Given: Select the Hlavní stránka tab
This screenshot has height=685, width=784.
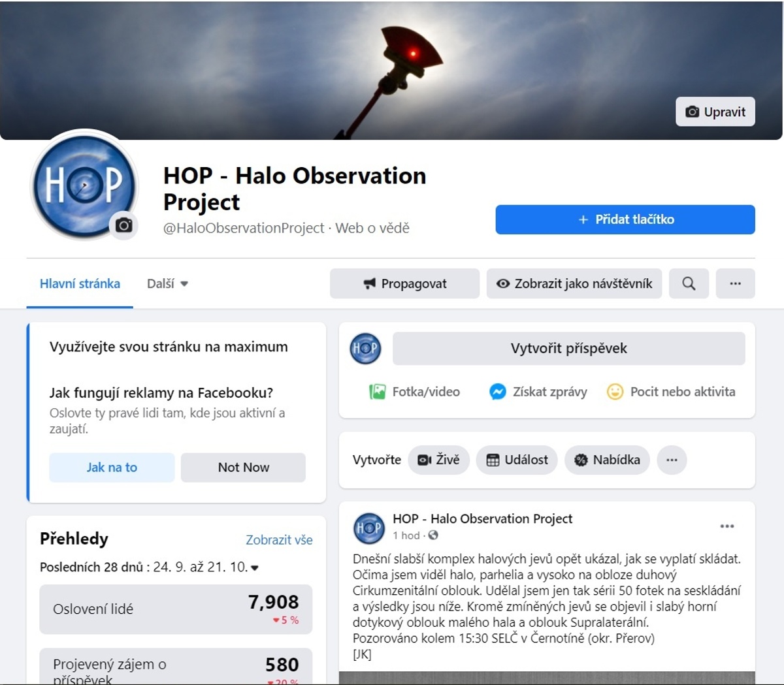Looking at the screenshot, I should [80, 283].
